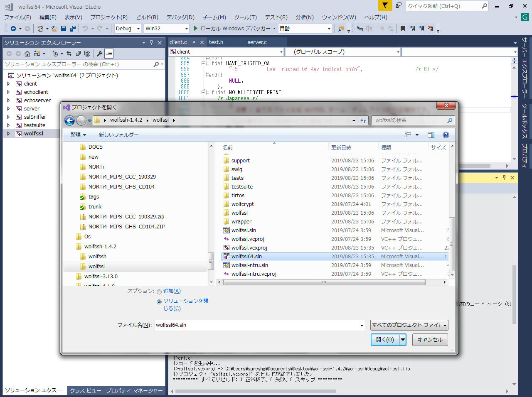The image size is (532, 397).
Task: Click the Sync with Active Document icon
Action: pyautogui.click(x=69, y=54)
